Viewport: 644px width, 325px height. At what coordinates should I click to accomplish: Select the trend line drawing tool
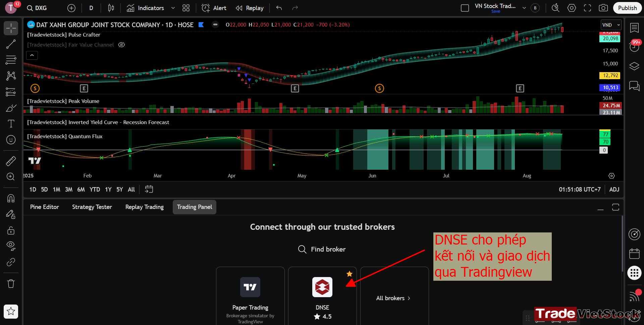(x=11, y=44)
